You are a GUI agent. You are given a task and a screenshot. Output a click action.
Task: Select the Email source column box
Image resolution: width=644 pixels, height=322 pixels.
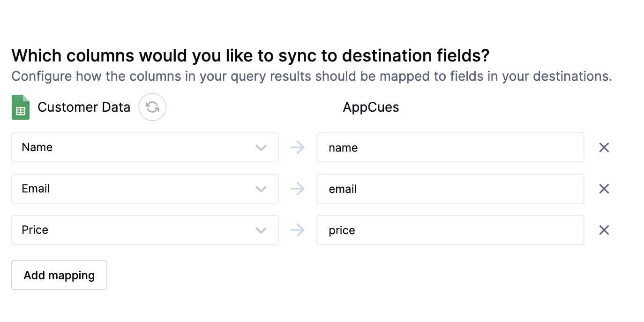coord(145,189)
